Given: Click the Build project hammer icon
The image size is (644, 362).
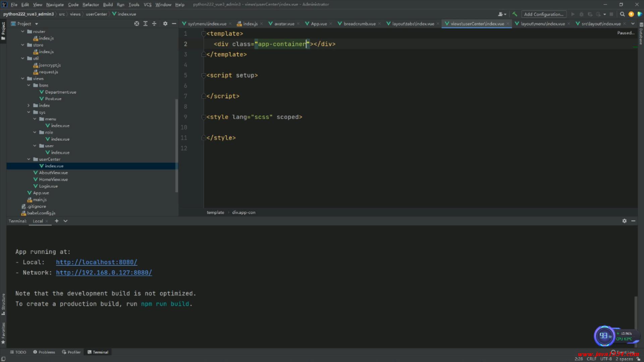Looking at the screenshot, I should pos(515,14).
